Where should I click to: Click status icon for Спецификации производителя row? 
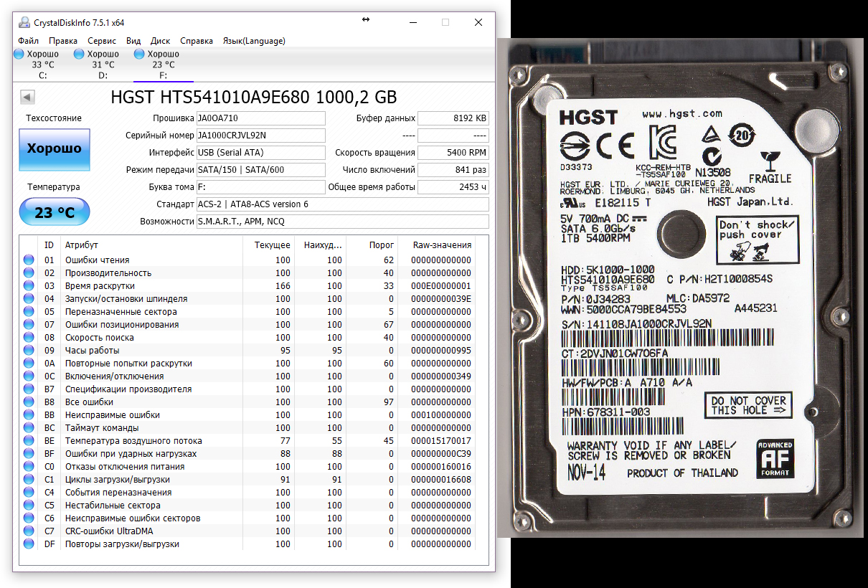[29, 389]
